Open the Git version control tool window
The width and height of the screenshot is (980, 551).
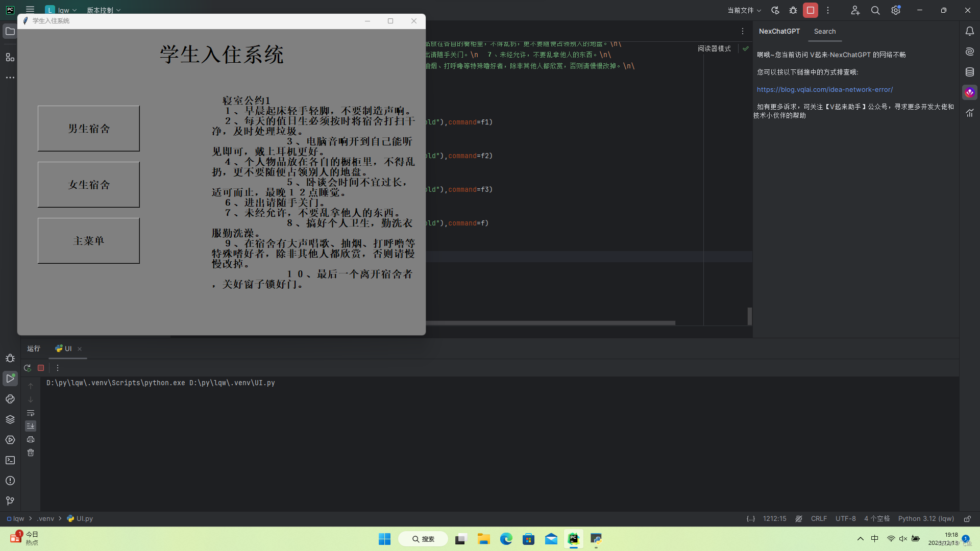(10, 501)
